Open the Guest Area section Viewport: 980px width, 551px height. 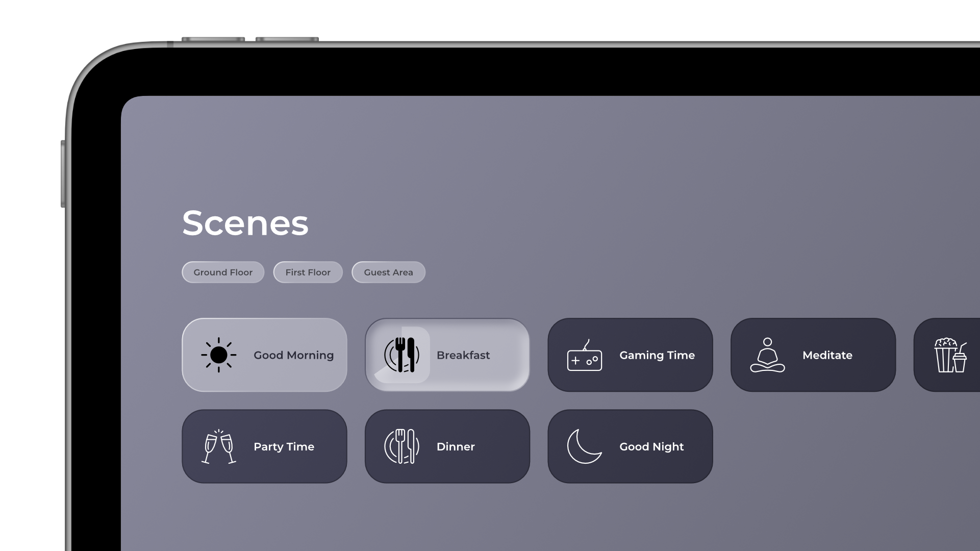388,272
